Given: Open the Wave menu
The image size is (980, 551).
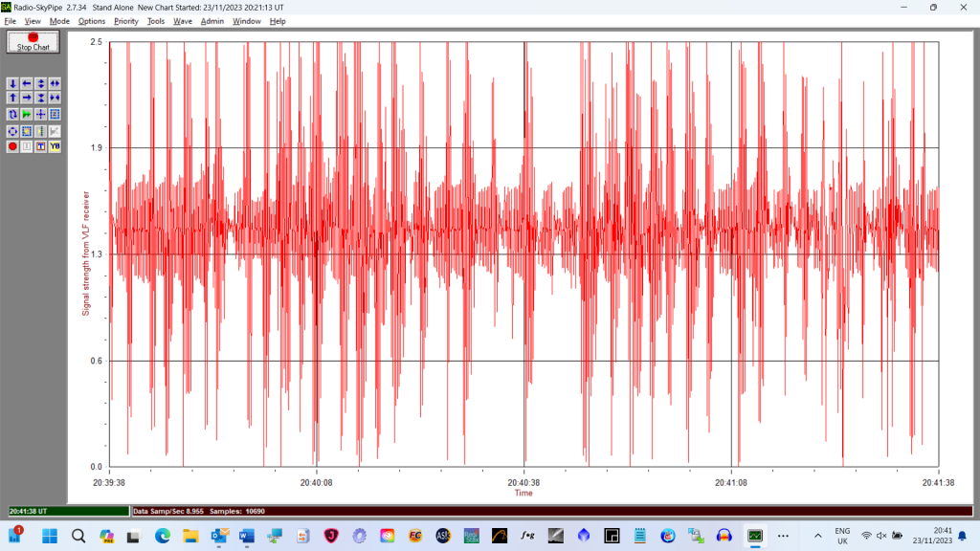Looking at the screenshot, I should click(183, 21).
